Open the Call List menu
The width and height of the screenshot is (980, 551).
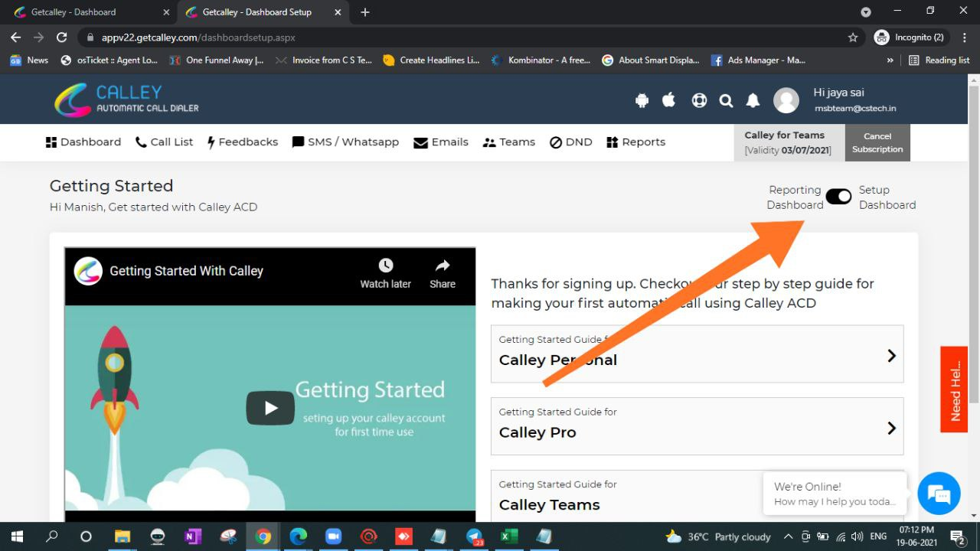(164, 142)
